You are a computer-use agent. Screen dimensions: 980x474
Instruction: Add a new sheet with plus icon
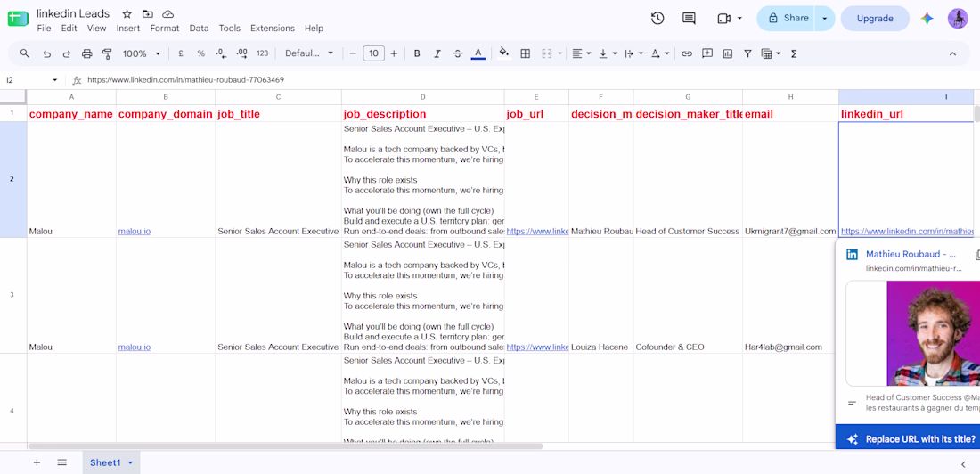[37, 462]
